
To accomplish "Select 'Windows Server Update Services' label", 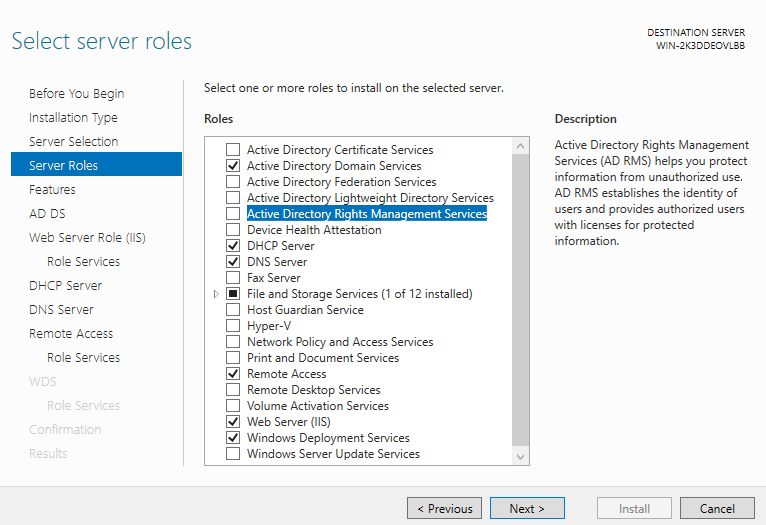I will 333,454.
